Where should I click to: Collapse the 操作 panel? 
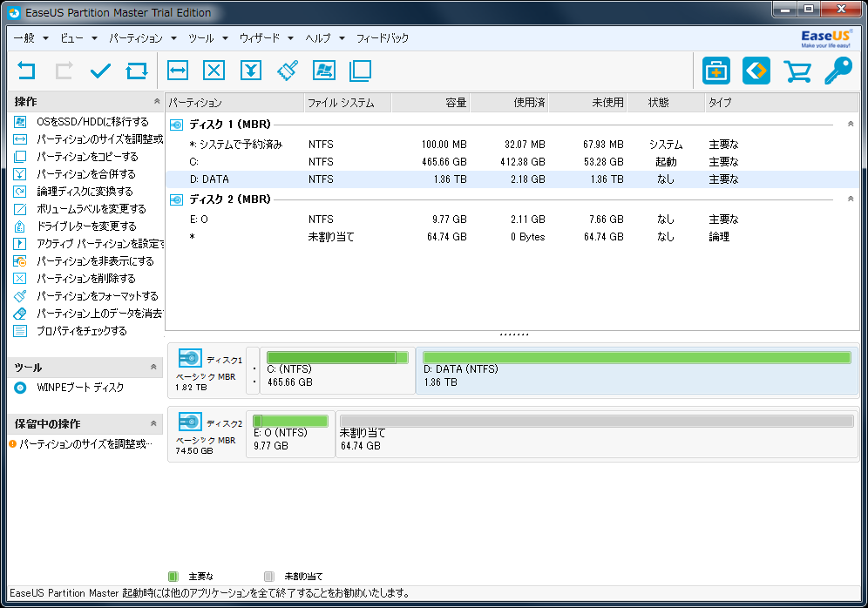tap(157, 101)
